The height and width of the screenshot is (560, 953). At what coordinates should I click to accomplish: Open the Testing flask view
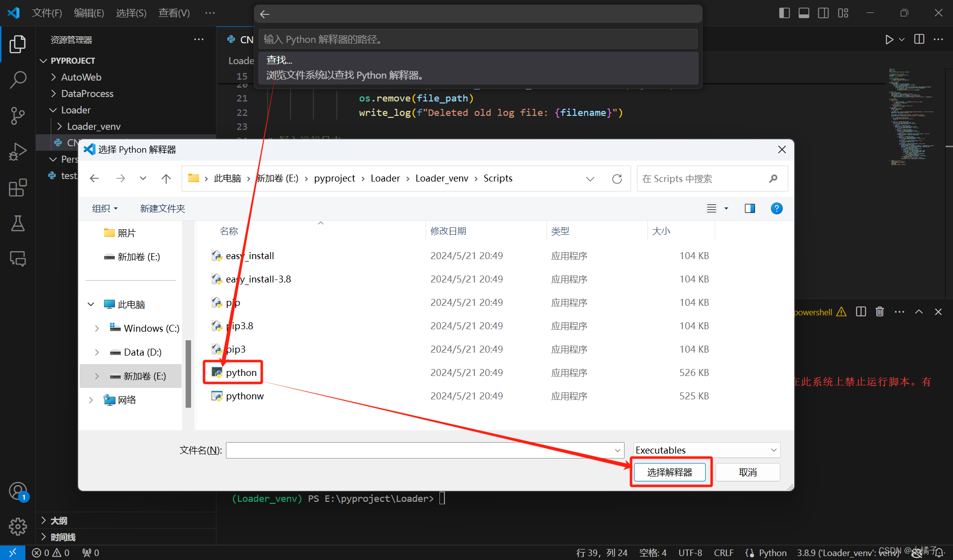[x=18, y=223]
